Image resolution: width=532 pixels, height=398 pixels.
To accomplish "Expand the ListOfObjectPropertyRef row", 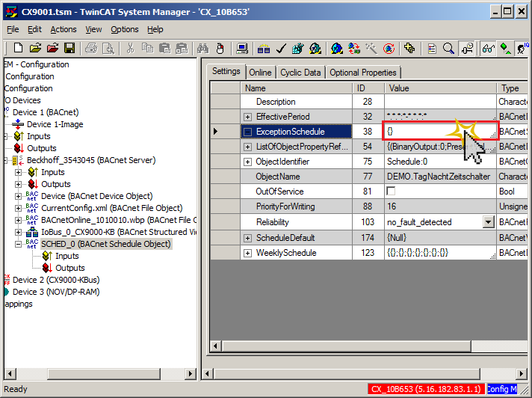I will [x=247, y=147].
